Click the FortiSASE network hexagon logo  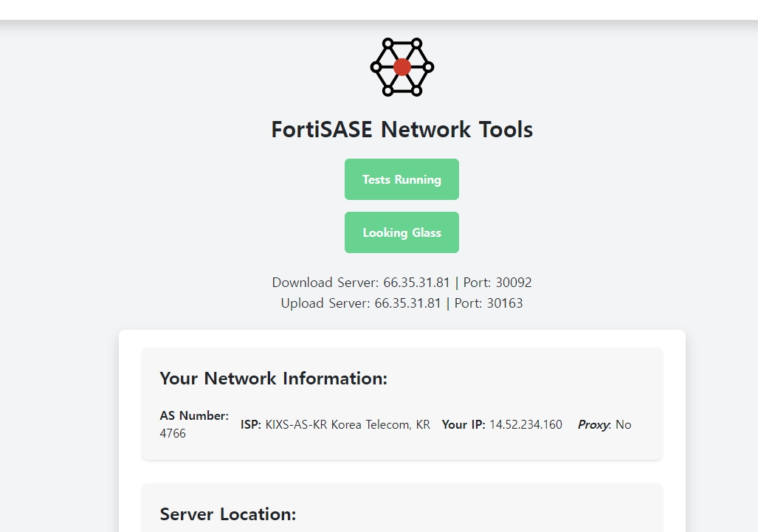point(402,67)
